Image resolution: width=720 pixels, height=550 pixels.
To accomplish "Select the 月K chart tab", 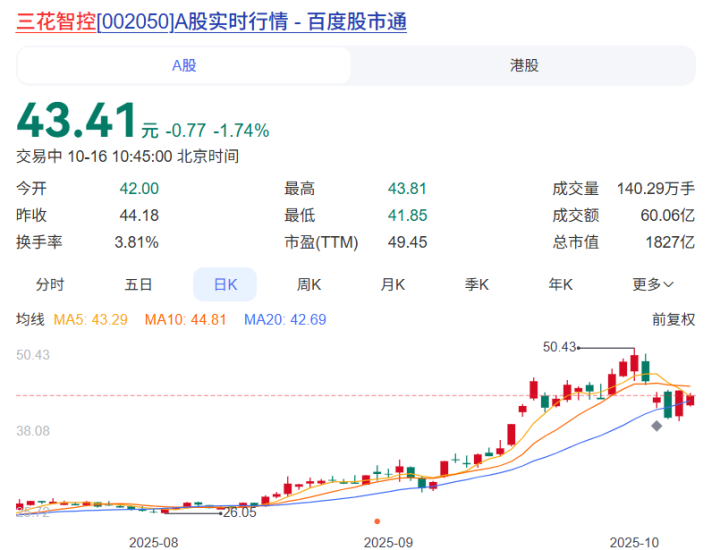I will coord(393,284).
